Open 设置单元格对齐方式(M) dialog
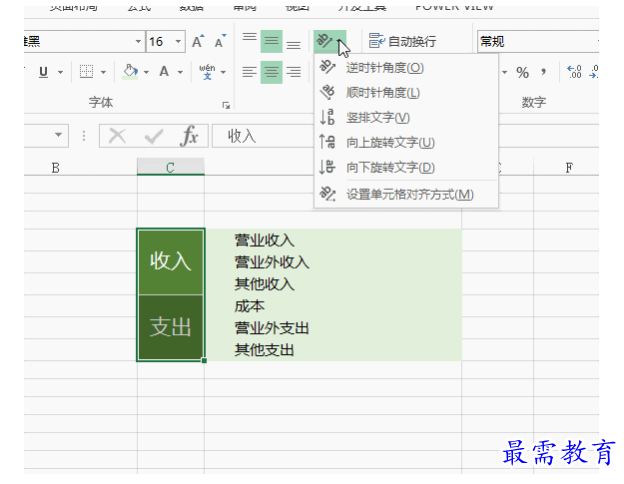624x484 pixels. (406, 195)
